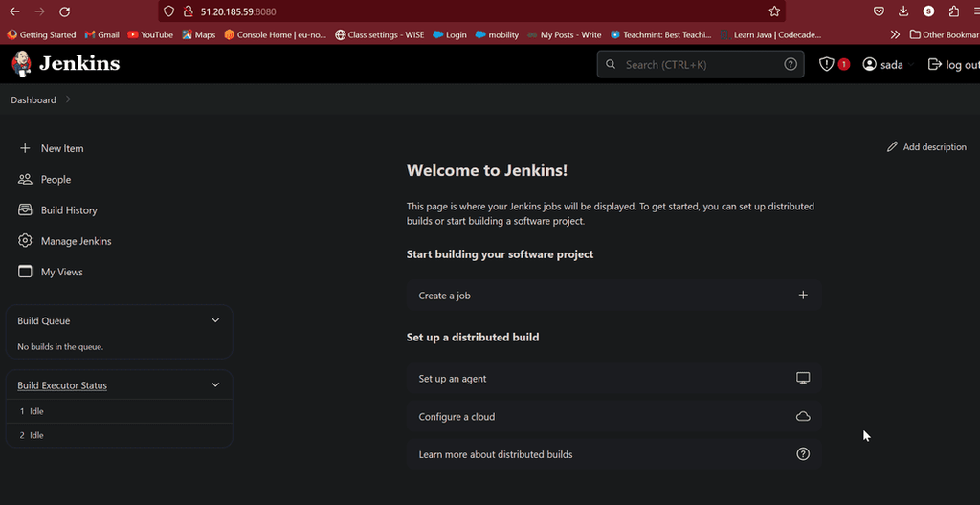Click the Build Executor Status link
Viewport: 980px width, 505px height.
[62, 385]
